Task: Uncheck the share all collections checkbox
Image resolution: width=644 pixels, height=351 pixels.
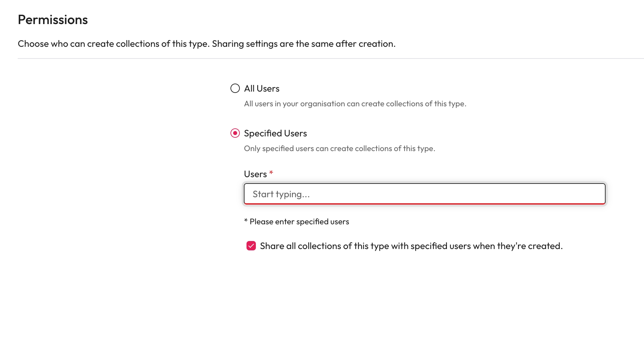Action: tap(251, 246)
